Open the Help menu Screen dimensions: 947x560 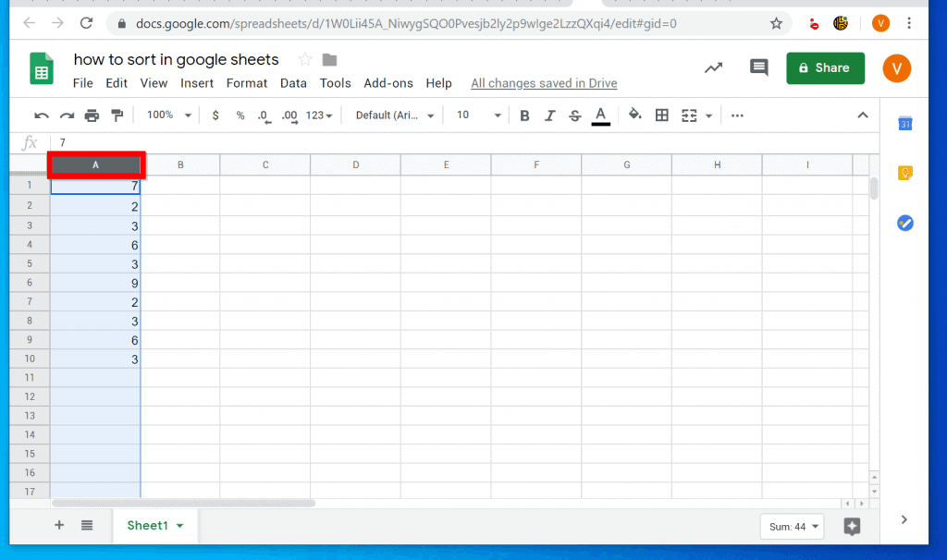[438, 83]
